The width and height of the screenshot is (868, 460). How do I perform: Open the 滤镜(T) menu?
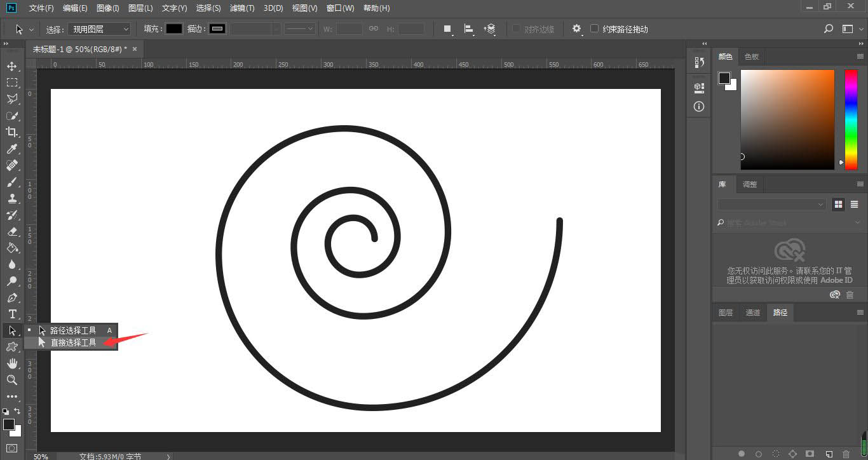tap(241, 8)
